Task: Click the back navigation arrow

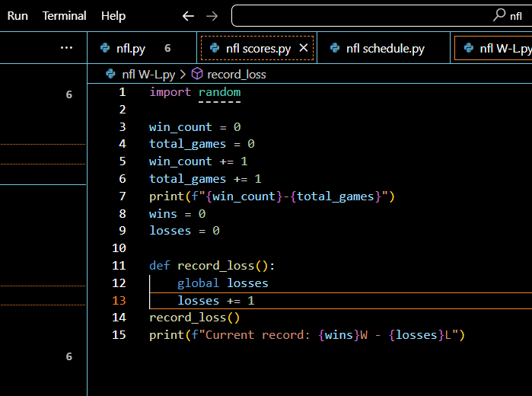Action: click(189, 16)
